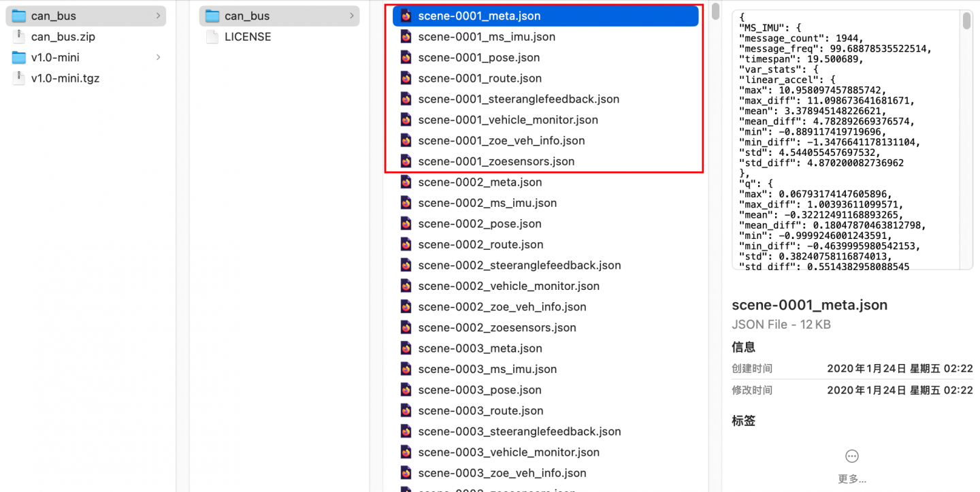980x492 pixels.
Task: Click the LICENSE document icon
Action: click(212, 37)
